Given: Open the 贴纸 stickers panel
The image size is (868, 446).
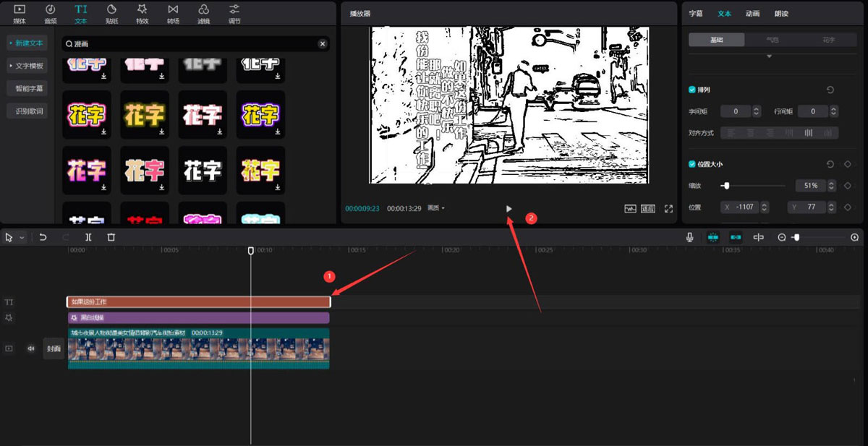Looking at the screenshot, I should click(x=111, y=13).
